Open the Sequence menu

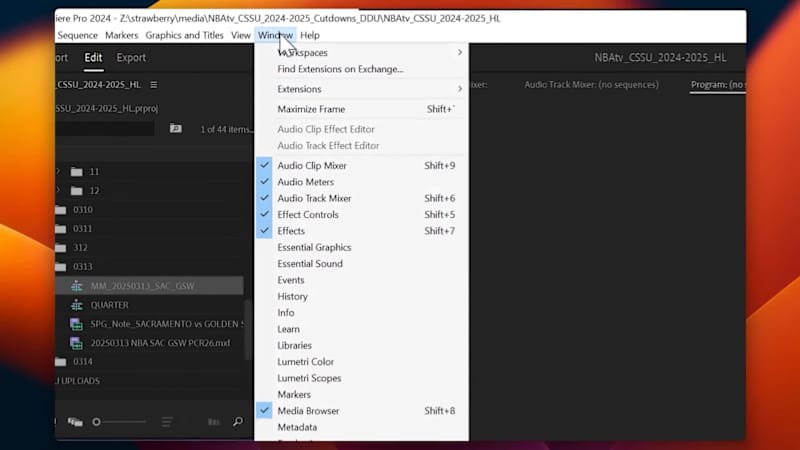pos(77,35)
